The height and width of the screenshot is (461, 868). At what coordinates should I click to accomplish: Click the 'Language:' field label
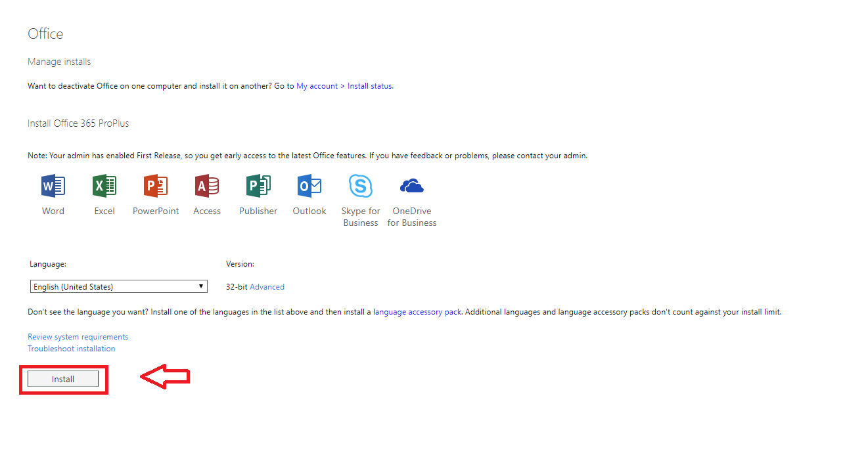point(48,264)
